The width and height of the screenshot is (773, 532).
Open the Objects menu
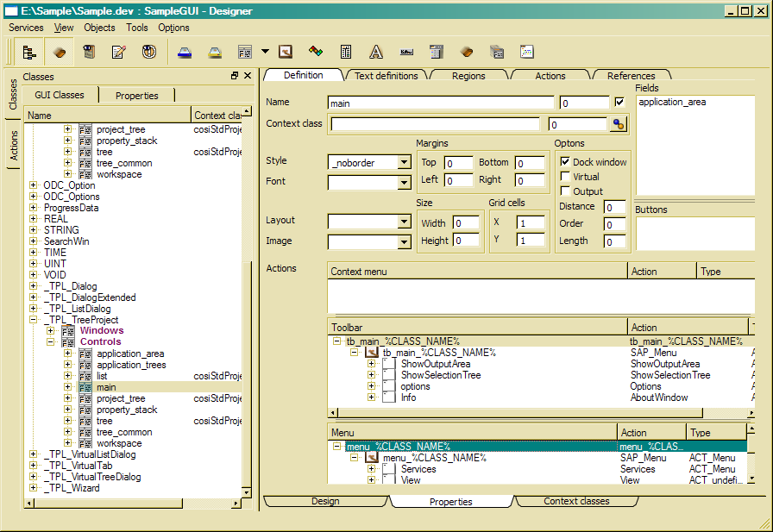99,28
